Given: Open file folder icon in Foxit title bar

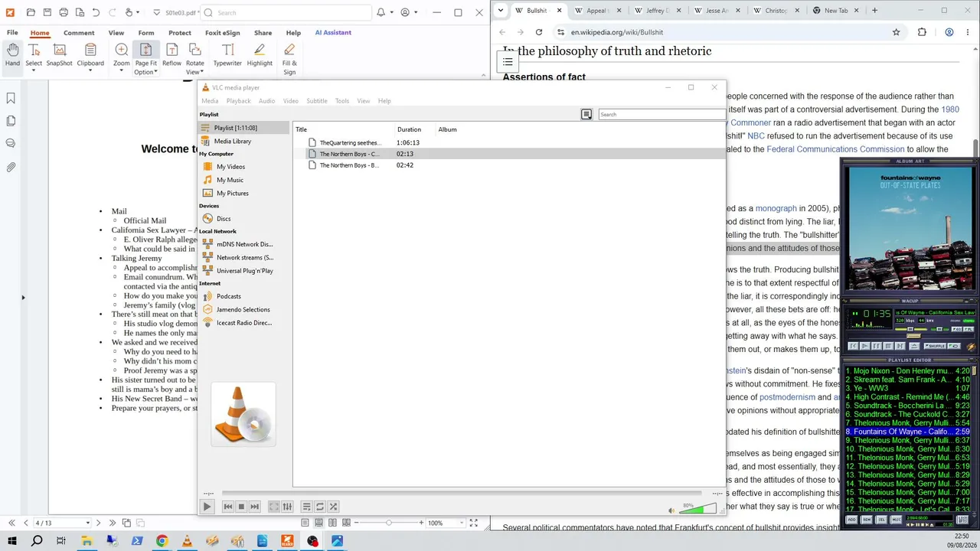Looking at the screenshot, I should click(31, 12).
